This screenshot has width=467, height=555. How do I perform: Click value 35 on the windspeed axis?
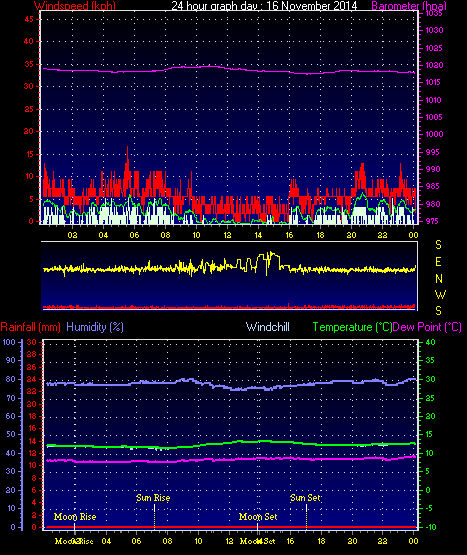coord(29,64)
